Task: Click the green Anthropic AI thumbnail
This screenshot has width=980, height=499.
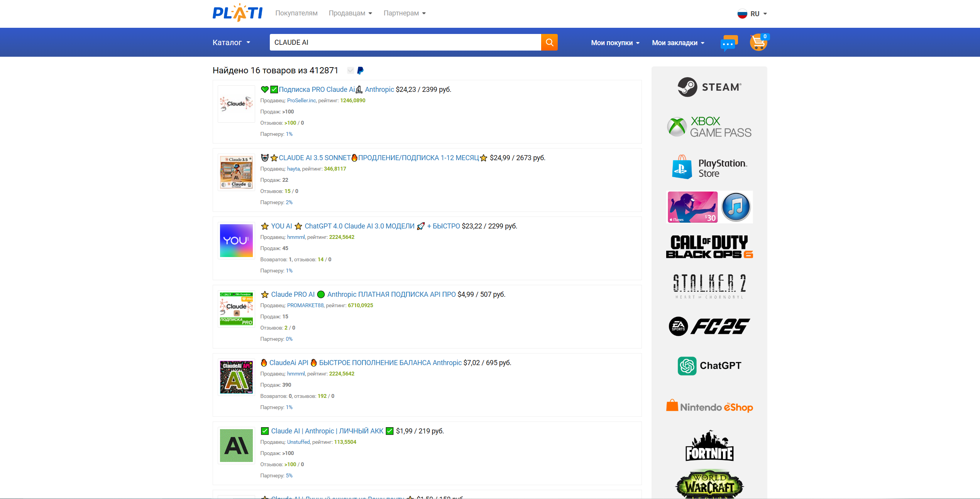Action: (236, 445)
